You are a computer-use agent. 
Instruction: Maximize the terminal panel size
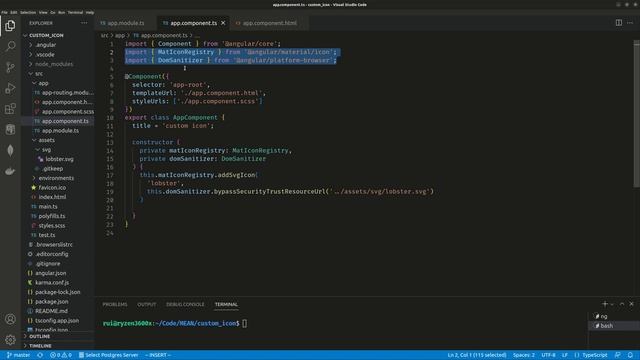coord(622,304)
